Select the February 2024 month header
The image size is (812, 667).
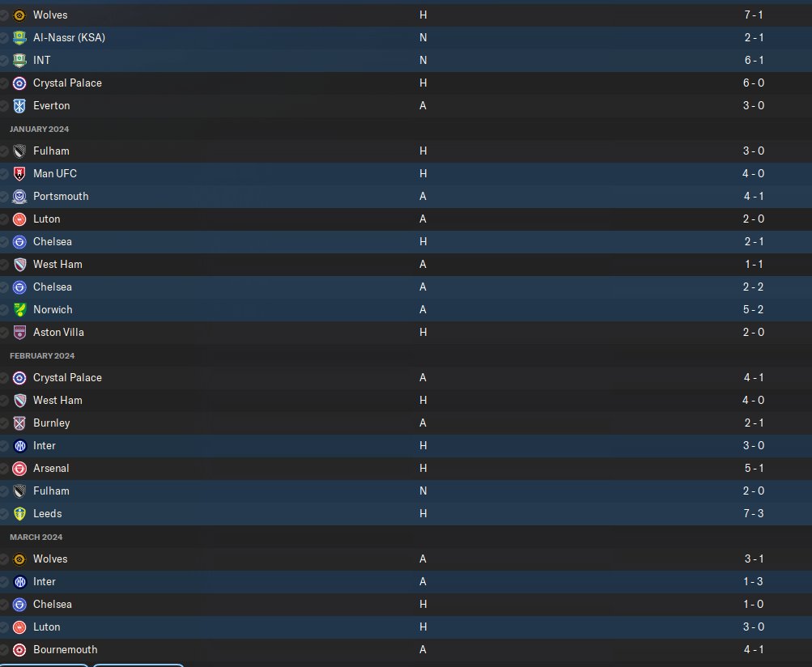(x=42, y=356)
